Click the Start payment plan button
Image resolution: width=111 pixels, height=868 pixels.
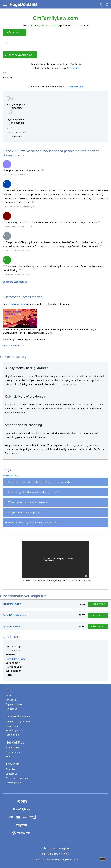(20, 55)
